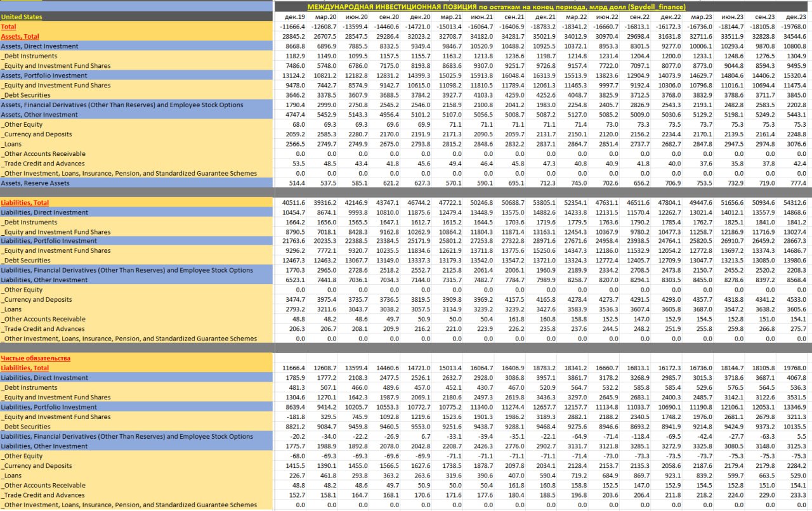Click the Assets, Reserve Assets row label
Image resolution: width=812 pixels, height=511 pixels.
pos(36,183)
